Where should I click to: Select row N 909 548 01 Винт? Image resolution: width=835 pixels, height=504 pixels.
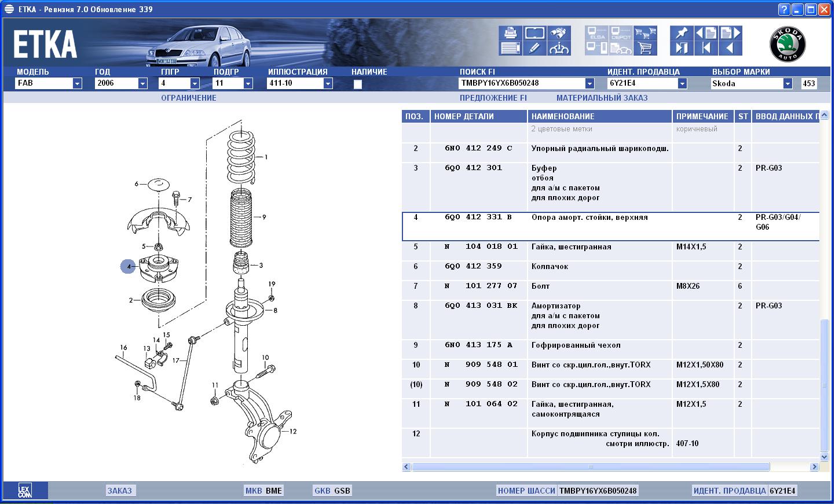(x=611, y=369)
